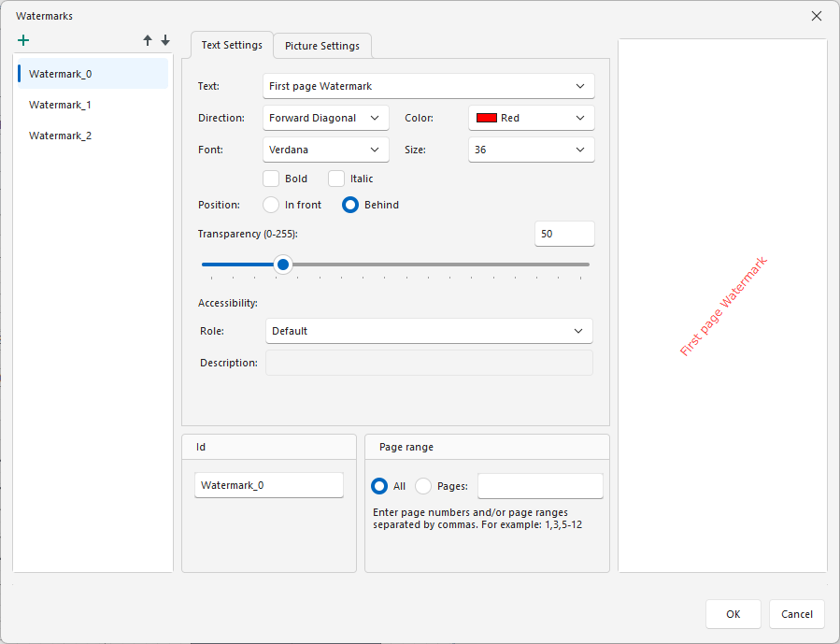This screenshot has height=644, width=840.
Task: Open the Color dropdown set to Red
Action: (x=531, y=118)
